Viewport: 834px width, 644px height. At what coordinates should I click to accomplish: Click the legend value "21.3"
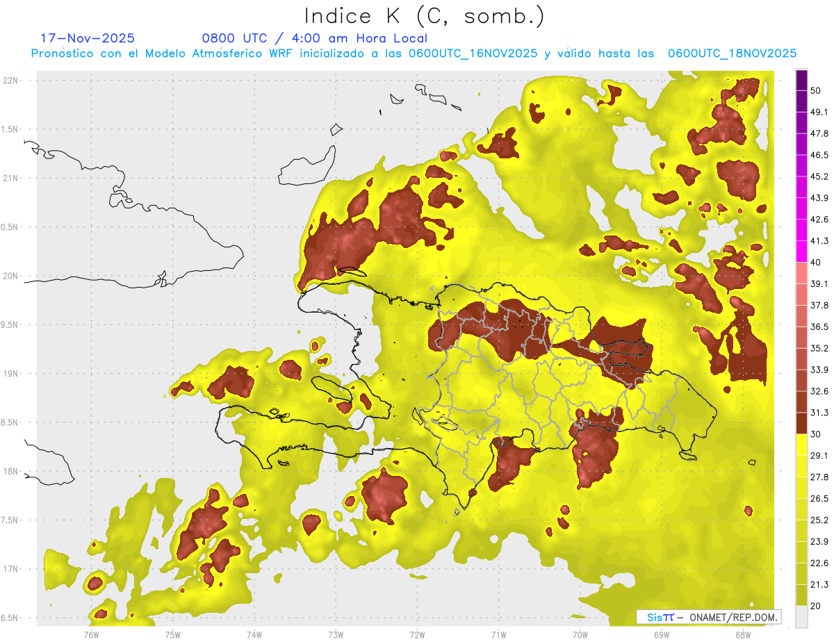point(819,584)
